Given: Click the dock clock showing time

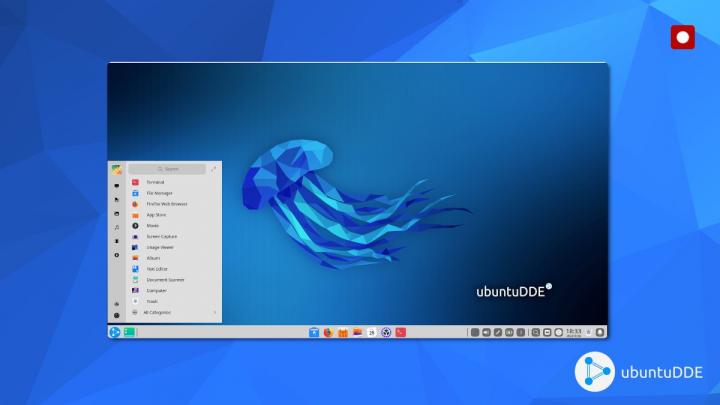Looking at the screenshot, I should 574,332.
